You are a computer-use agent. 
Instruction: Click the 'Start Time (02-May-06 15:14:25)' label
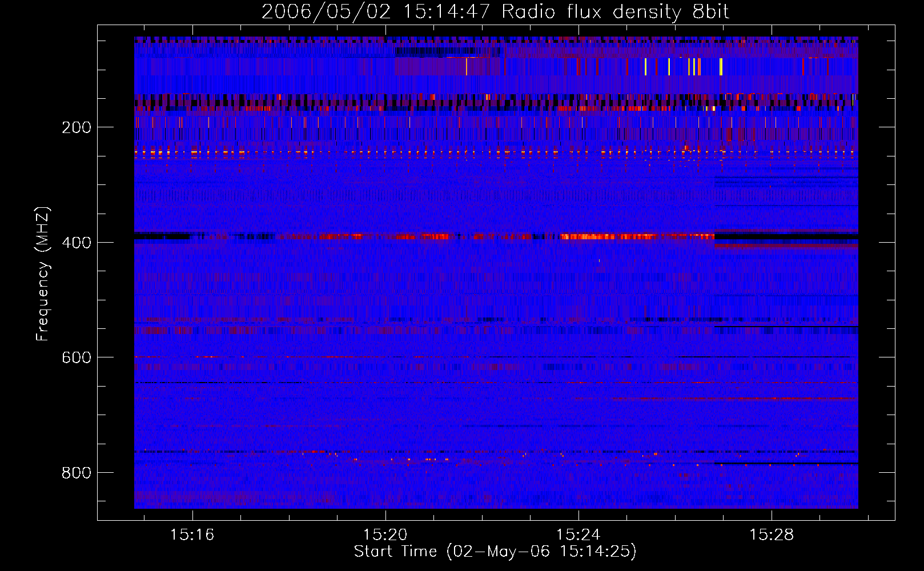[x=495, y=552]
